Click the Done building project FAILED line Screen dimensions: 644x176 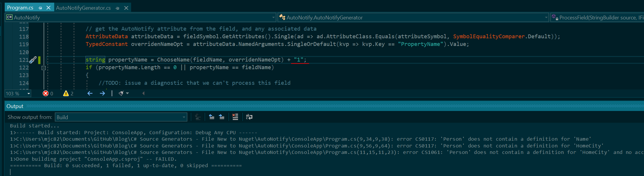pyautogui.click(x=93, y=159)
